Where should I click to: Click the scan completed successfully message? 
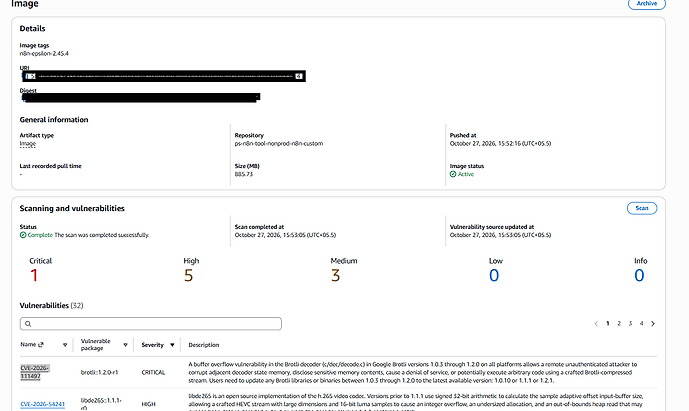coord(102,235)
